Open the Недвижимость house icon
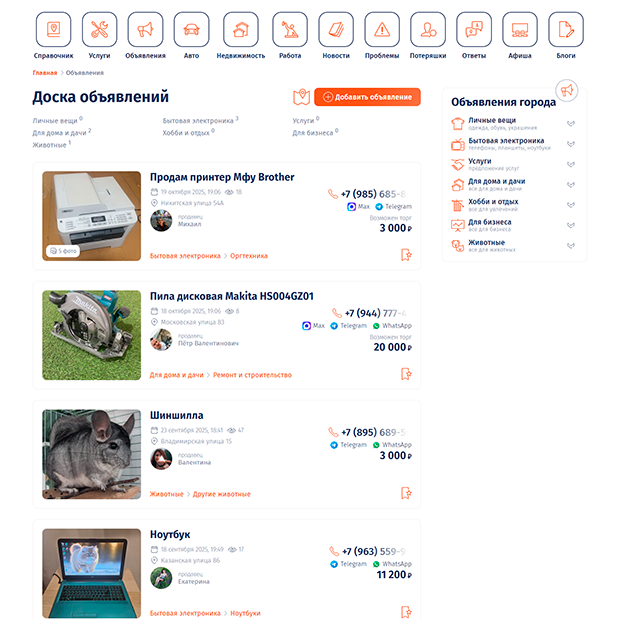640x620 pixels. point(241,29)
